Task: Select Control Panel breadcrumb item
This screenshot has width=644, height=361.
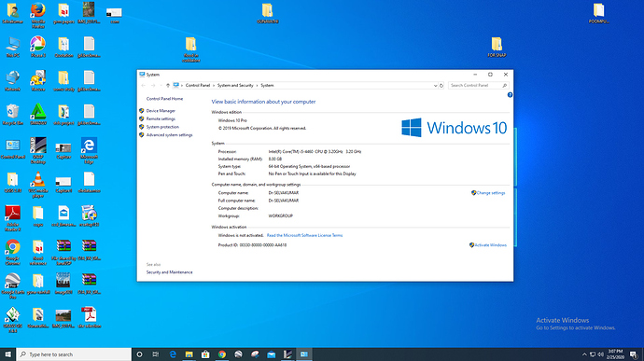Action: (198, 86)
